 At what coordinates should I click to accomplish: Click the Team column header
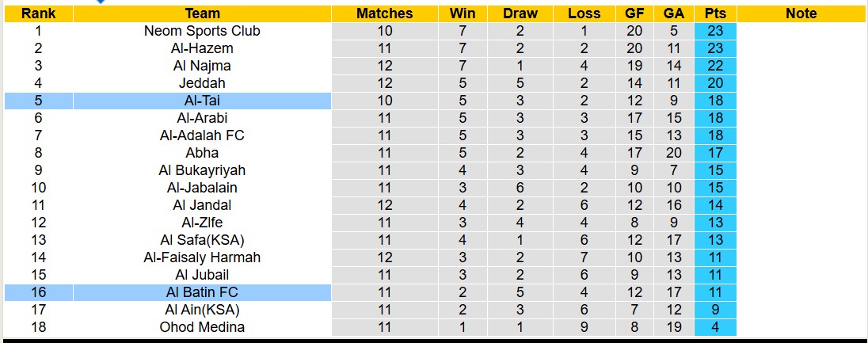[x=202, y=13]
